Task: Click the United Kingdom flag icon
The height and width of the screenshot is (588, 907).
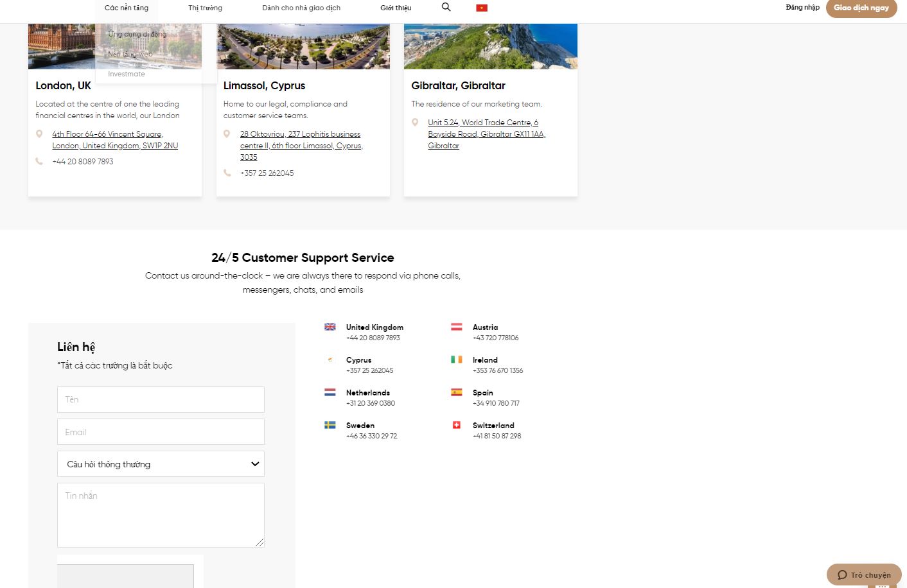Action: (330, 327)
